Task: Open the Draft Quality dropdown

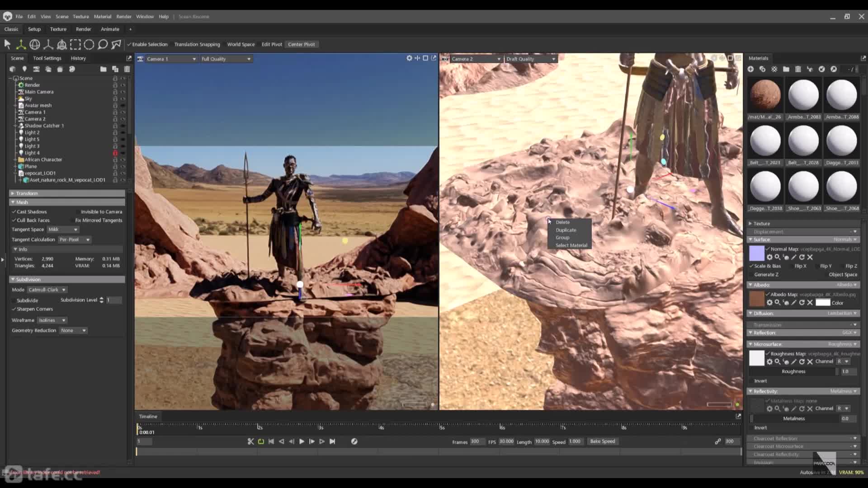Action: point(531,59)
